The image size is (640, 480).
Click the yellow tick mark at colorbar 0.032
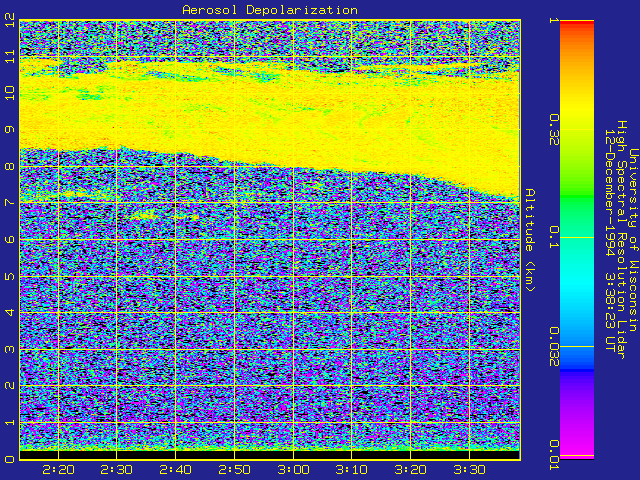577,347
